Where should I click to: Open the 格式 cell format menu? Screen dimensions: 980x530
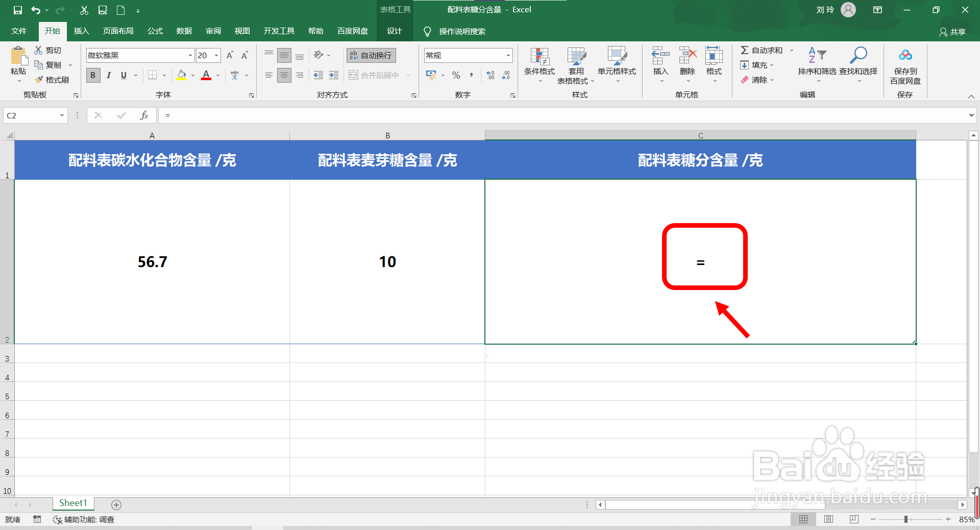(x=714, y=65)
